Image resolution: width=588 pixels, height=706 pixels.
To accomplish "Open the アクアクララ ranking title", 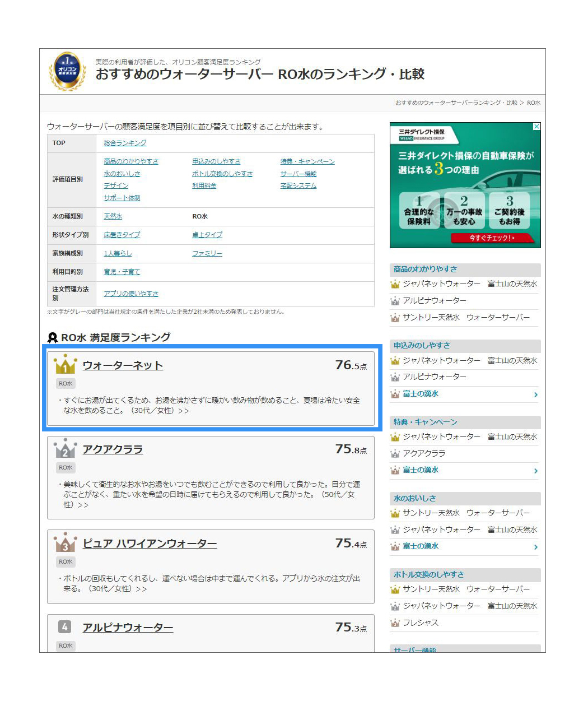I will [113, 449].
